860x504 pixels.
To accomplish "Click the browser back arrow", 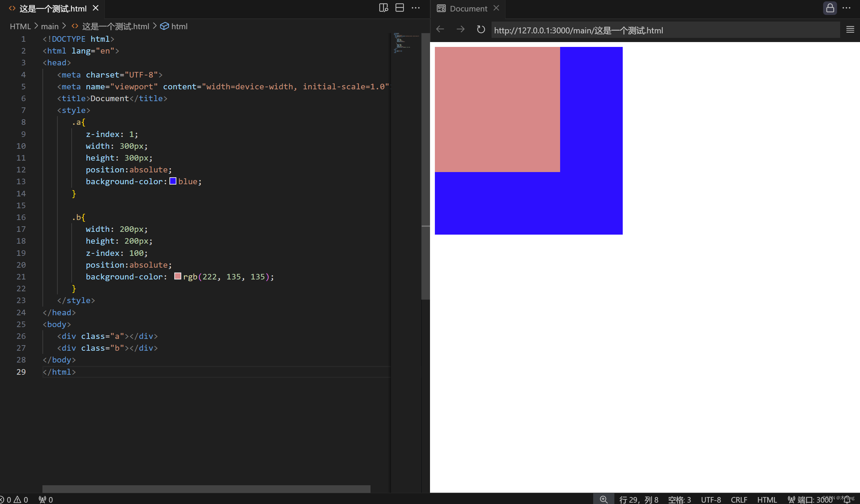I will [440, 30].
